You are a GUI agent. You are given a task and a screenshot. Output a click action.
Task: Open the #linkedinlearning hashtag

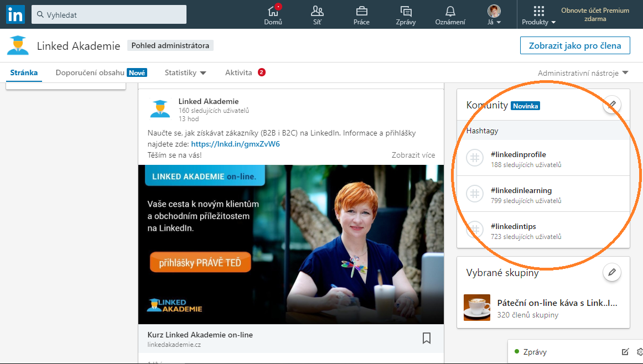click(x=521, y=191)
